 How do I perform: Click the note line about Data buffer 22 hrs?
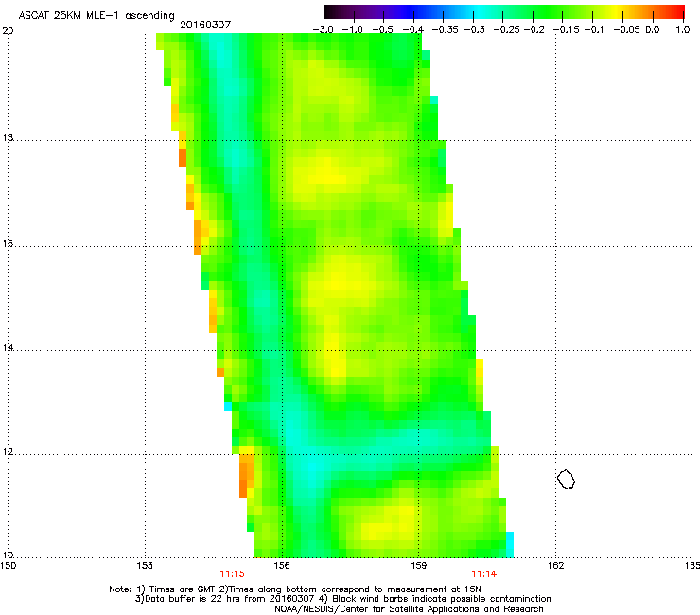click(x=342, y=599)
